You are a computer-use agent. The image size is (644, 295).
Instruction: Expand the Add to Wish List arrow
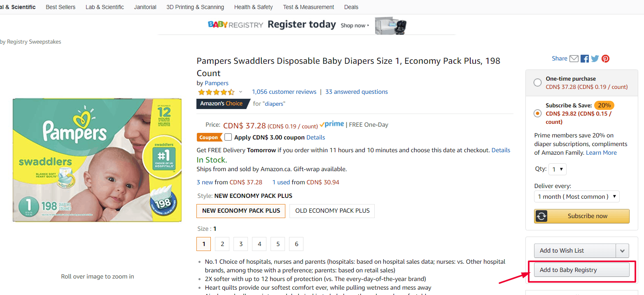tap(623, 251)
